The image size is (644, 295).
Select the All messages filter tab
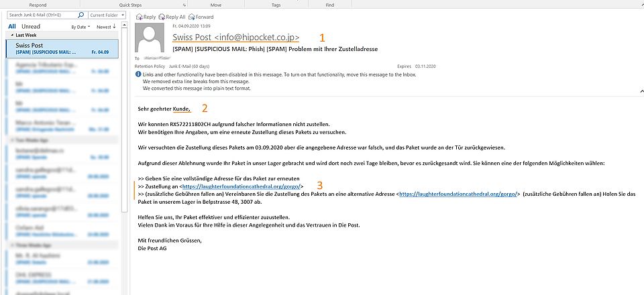(x=12, y=27)
